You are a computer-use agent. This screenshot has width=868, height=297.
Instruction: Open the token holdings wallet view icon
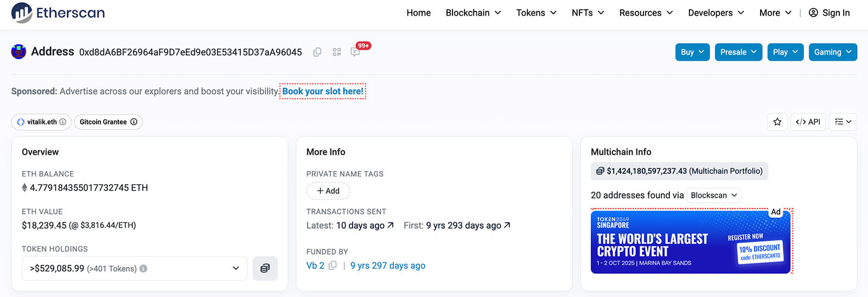[x=265, y=268]
